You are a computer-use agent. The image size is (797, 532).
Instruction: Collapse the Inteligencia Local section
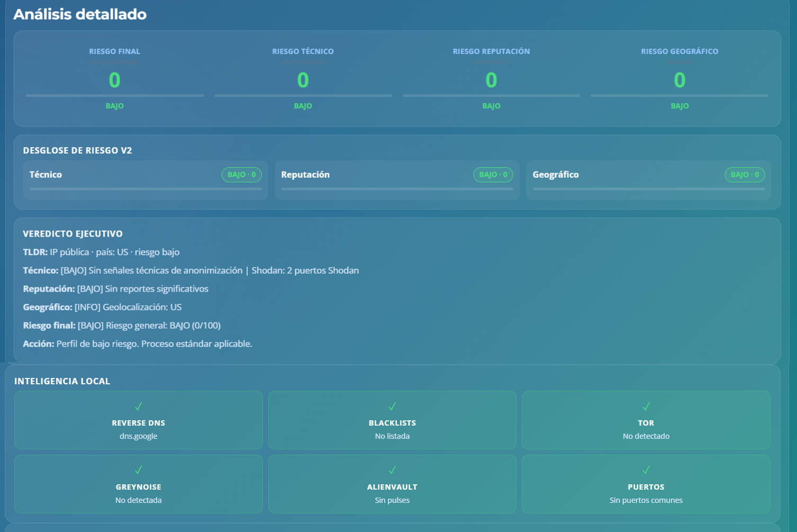pos(61,381)
